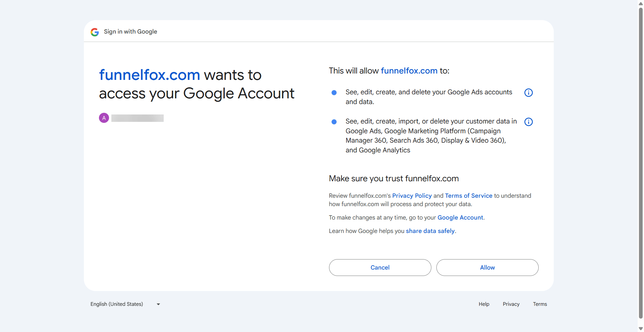Follow the Google Account link
The width and height of the screenshot is (644, 332).
pyautogui.click(x=460, y=218)
